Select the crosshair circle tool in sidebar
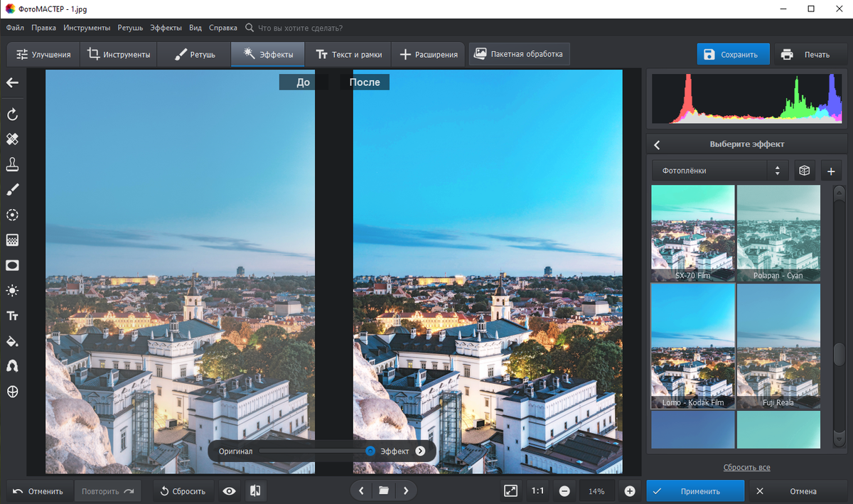Image resolution: width=853 pixels, height=504 pixels. tap(12, 392)
